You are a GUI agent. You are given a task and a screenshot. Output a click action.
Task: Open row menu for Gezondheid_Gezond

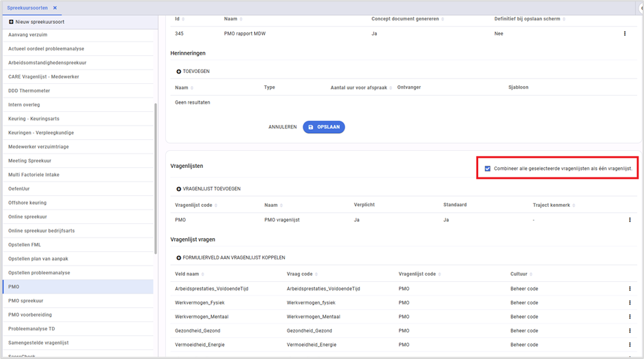pos(630,331)
